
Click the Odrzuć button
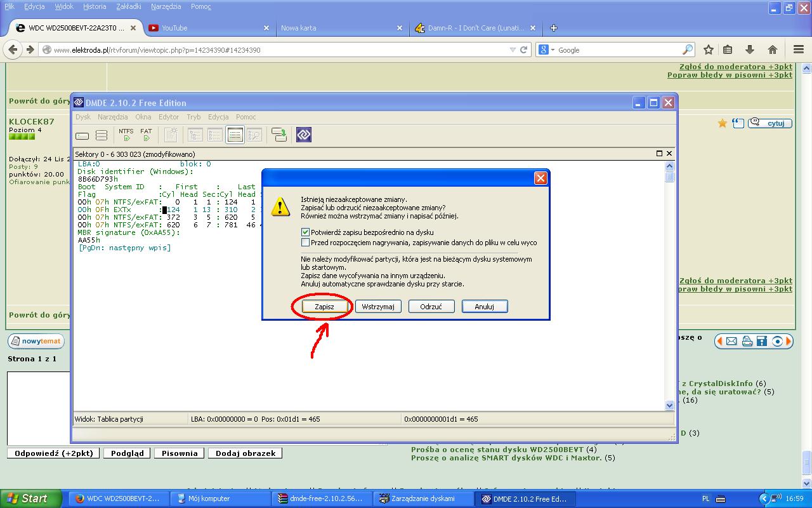431,306
